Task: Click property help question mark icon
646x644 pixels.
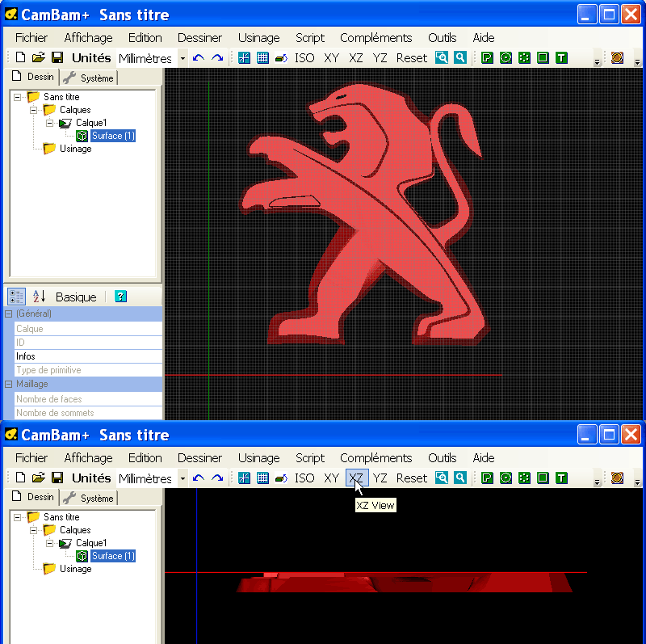Action: click(x=120, y=297)
